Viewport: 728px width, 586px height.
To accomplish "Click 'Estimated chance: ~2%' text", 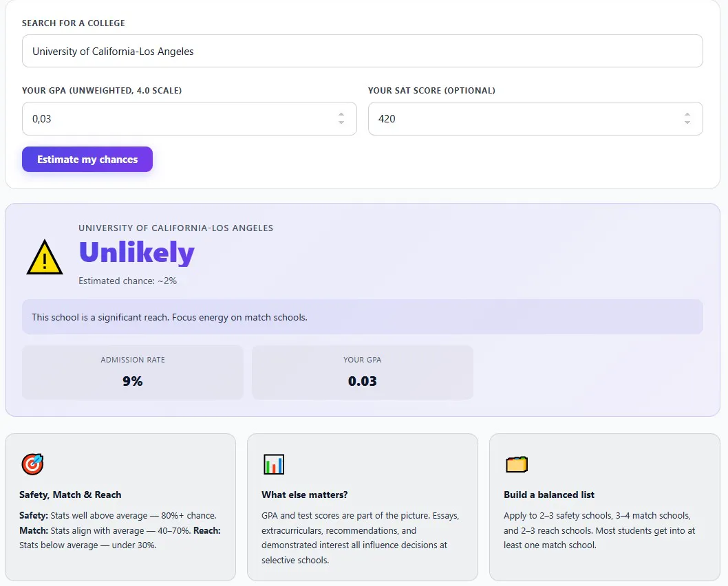I will 128,281.
